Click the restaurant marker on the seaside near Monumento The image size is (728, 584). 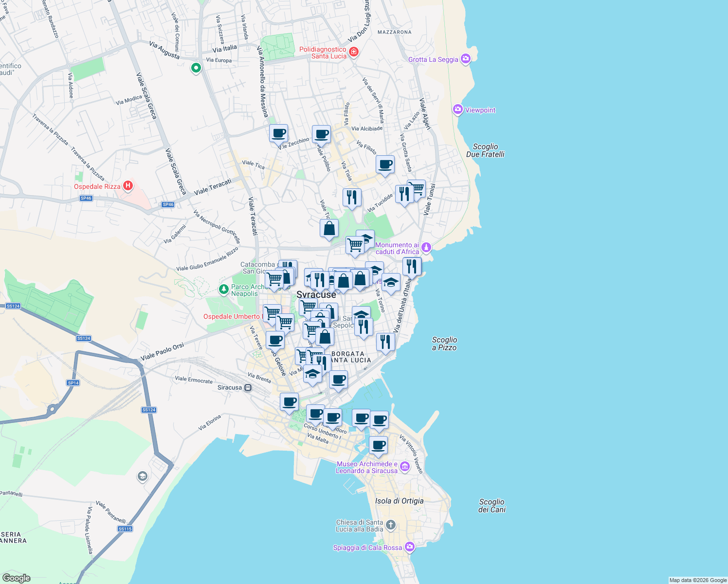point(412,265)
